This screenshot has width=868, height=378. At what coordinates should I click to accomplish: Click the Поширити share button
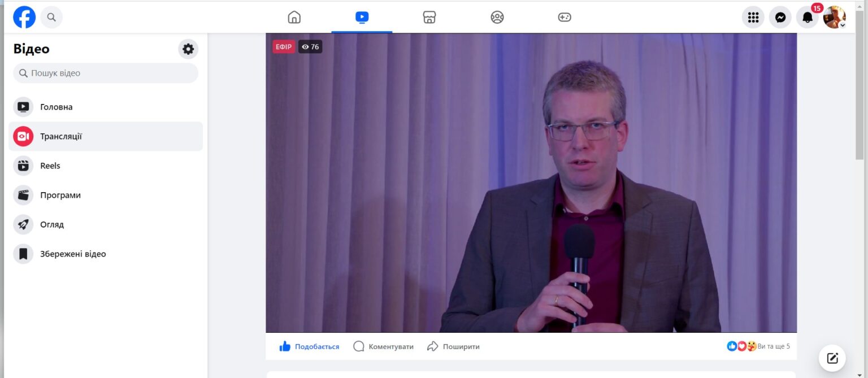(453, 346)
